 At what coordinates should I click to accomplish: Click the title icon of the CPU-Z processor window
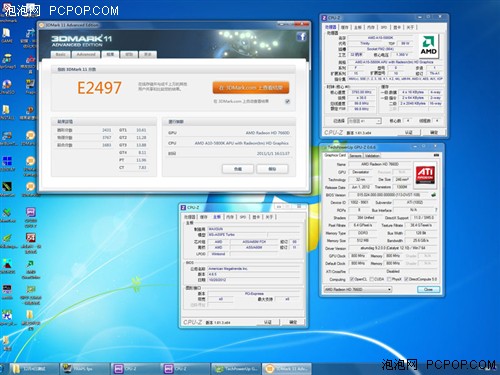(324, 18)
